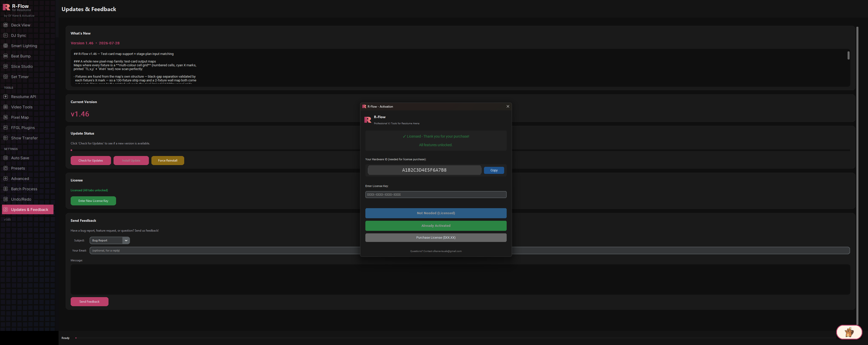Click the feedback Message text area

click(x=460, y=279)
